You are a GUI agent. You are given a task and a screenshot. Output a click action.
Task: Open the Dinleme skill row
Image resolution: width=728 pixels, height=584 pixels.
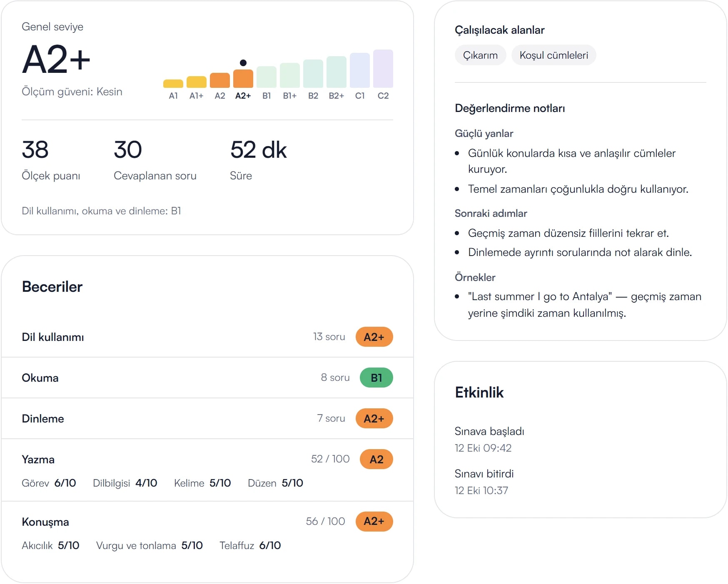pyautogui.click(x=207, y=418)
